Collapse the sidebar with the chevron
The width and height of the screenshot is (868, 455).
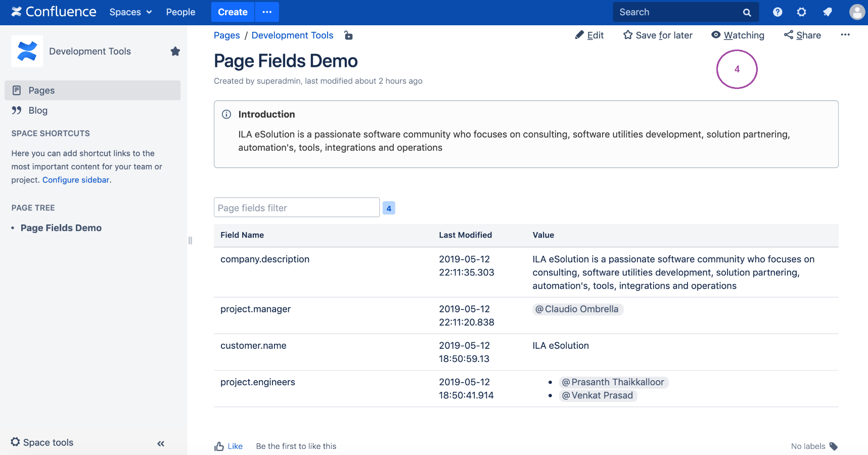[160, 443]
